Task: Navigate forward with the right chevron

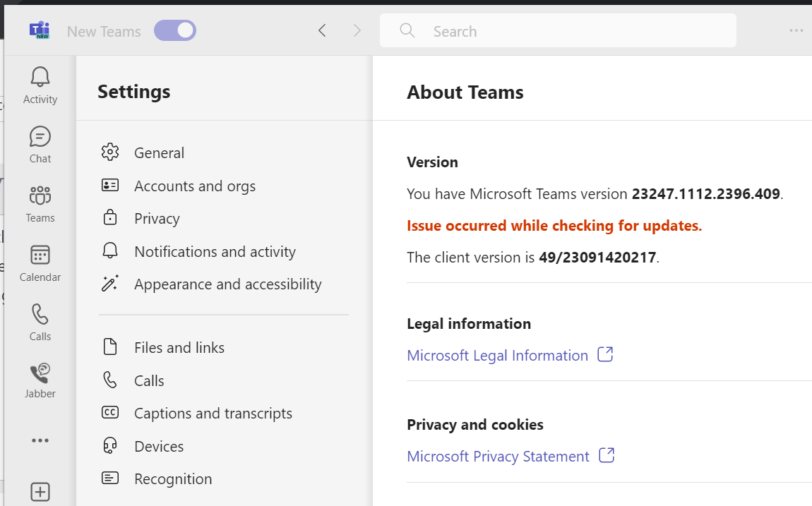Action: point(357,30)
